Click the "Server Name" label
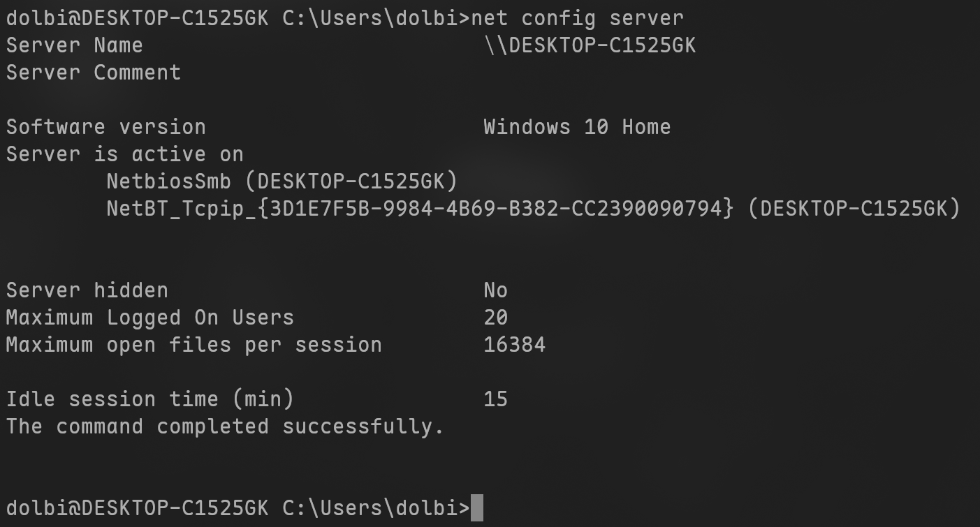Image resolution: width=980 pixels, height=527 pixels. tap(75, 45)
